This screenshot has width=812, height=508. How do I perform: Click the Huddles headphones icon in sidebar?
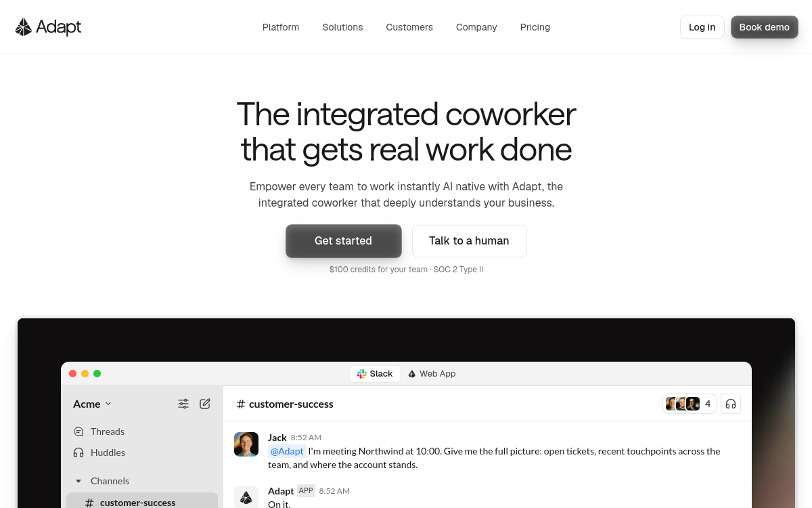coord(78,452)
